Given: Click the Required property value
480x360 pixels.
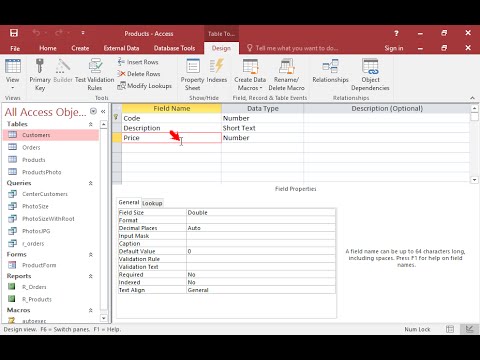Looking at the screenshot, I should 261,275.
